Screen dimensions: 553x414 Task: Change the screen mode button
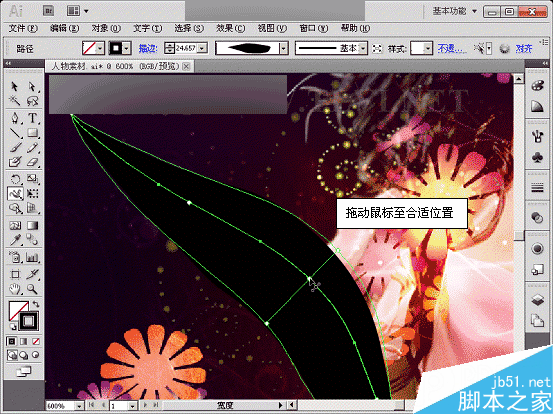(x=24, y=371)
